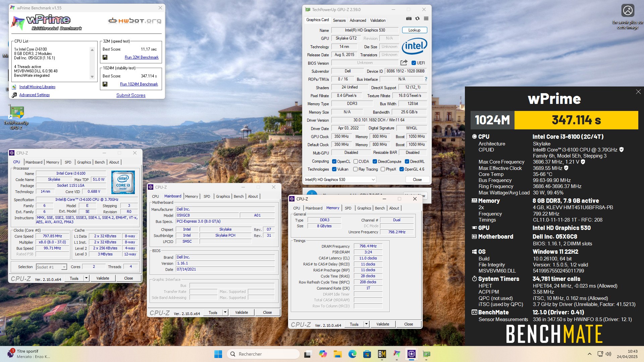
Task: Click the Intel logo in GPU-Z
Action: click(415, 46)
